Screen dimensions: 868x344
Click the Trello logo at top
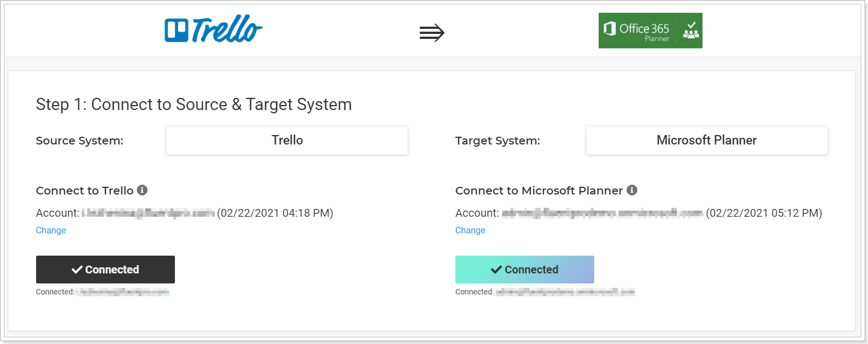pyautogui.click(x=213, y=30)
